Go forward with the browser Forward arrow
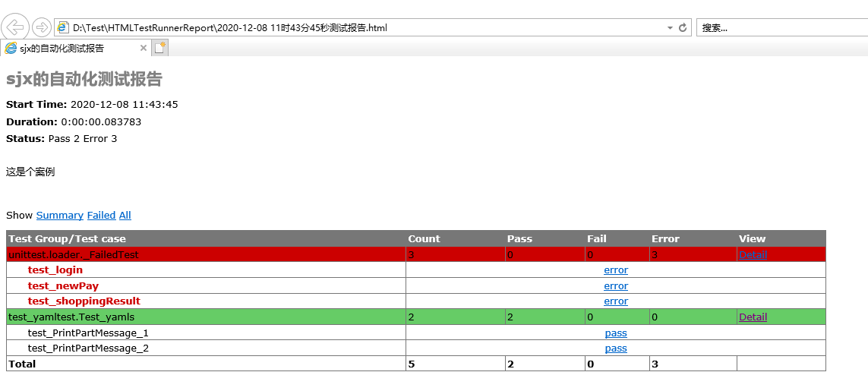The image size is (868, 391). point(42,27)
